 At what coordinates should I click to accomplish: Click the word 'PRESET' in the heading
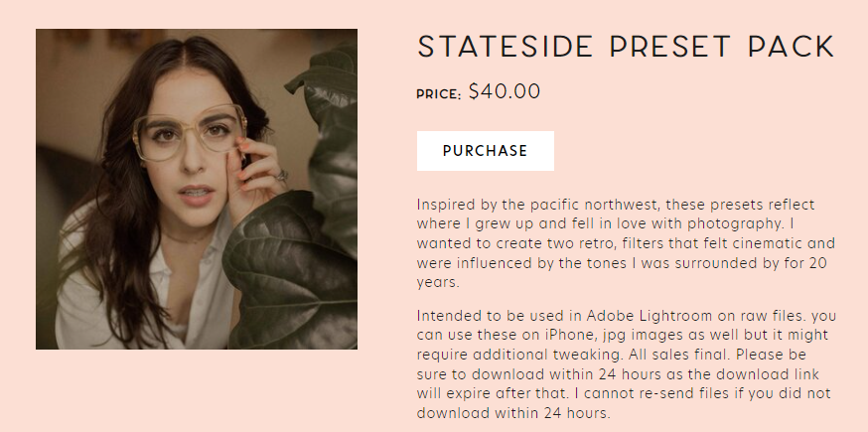click(669, 47)
